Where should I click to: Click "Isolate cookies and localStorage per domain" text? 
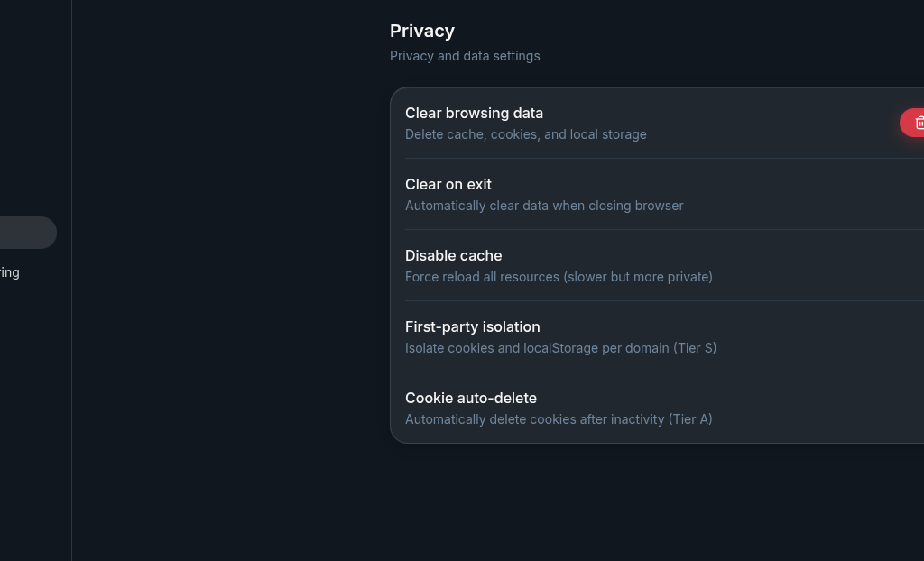[537, 348]
